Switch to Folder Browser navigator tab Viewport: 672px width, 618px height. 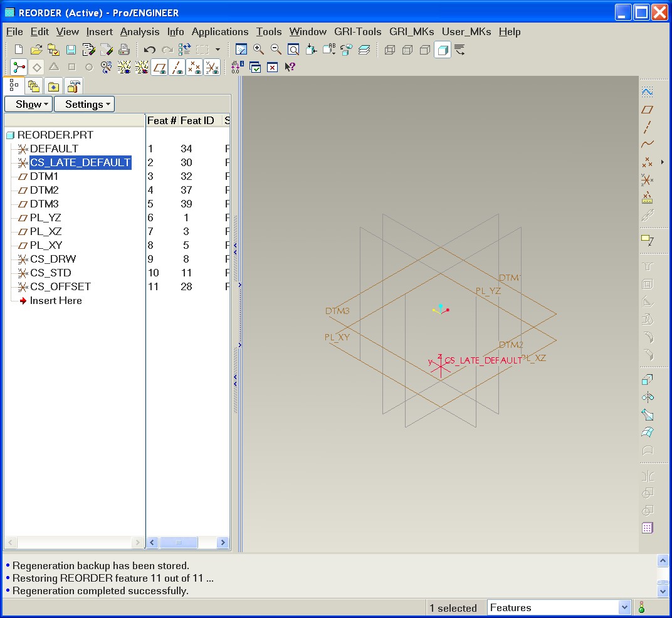[33, 86]
